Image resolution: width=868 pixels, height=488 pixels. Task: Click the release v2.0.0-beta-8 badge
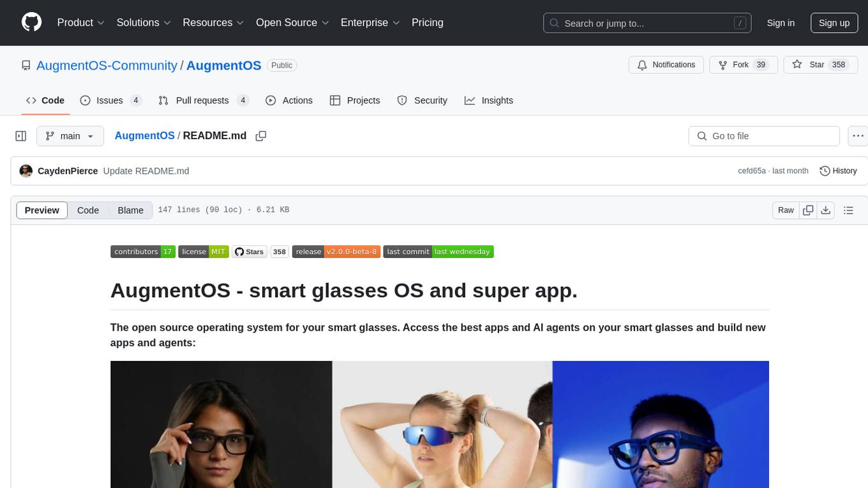336,252
